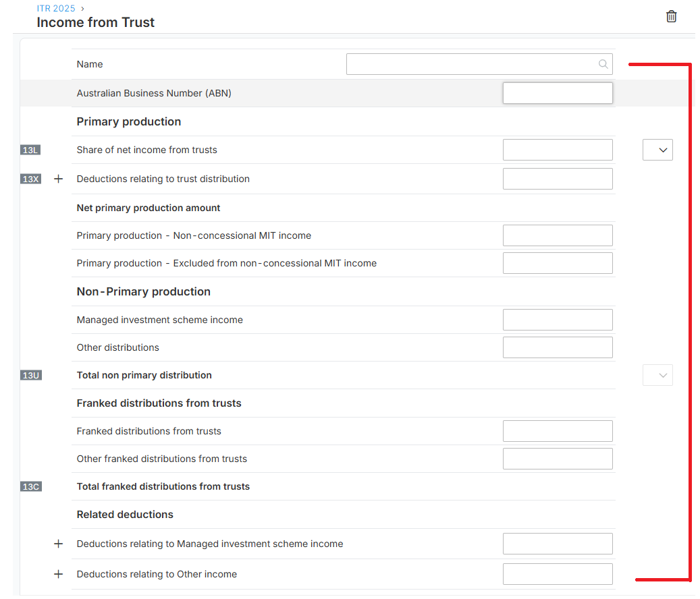
Task: Click Deductions relating to Managed investment input
Action: [x=558, y=544]
